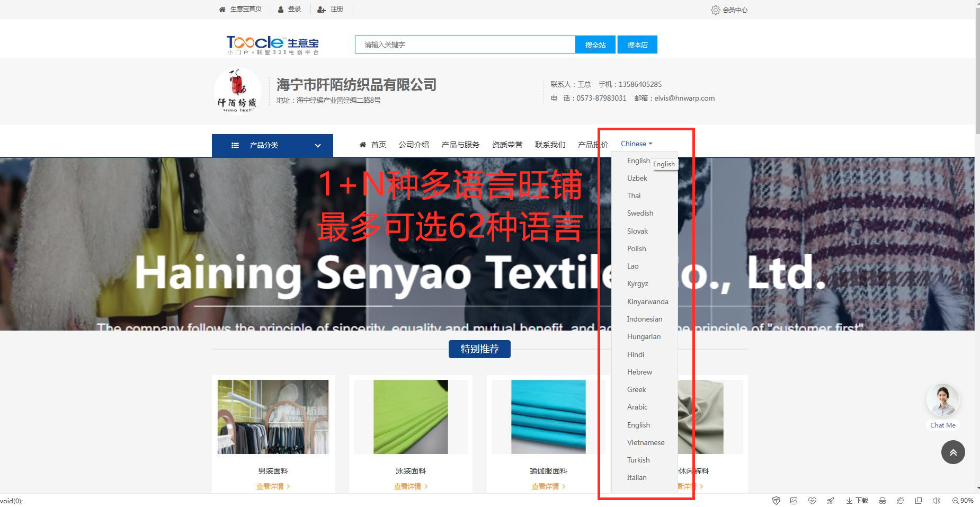The height and width of the screenshot is (507, 980).
Task: Select English option below Arabic
Action: (x=638, y=425)
